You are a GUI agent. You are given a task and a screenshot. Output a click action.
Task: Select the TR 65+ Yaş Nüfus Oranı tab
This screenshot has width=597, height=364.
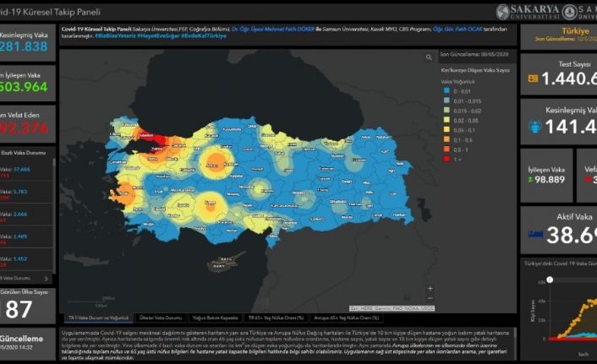tap(275, 318)
